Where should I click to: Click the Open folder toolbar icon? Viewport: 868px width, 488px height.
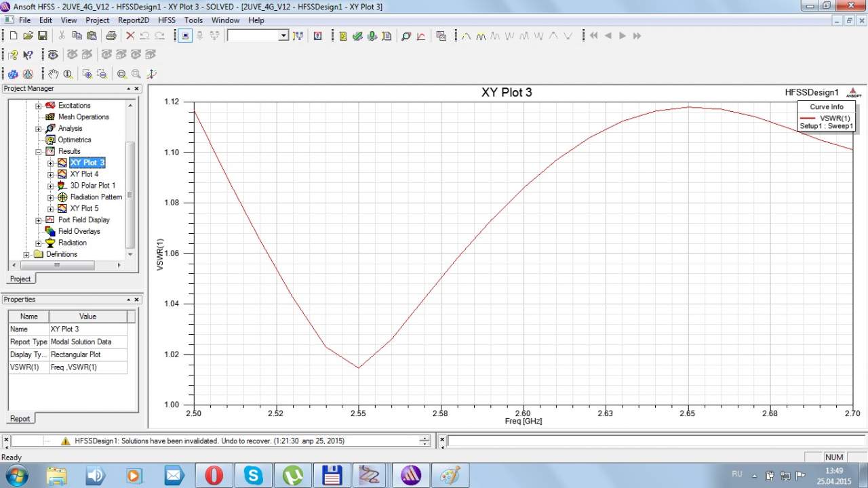pyautogui.click(x=28, y=36)
